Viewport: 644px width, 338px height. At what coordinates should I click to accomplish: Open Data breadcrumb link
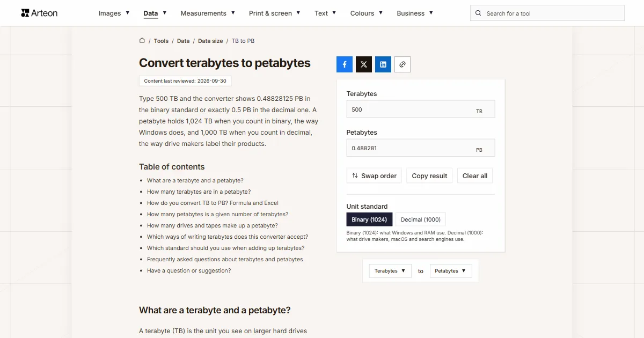(x=184, y=41)
